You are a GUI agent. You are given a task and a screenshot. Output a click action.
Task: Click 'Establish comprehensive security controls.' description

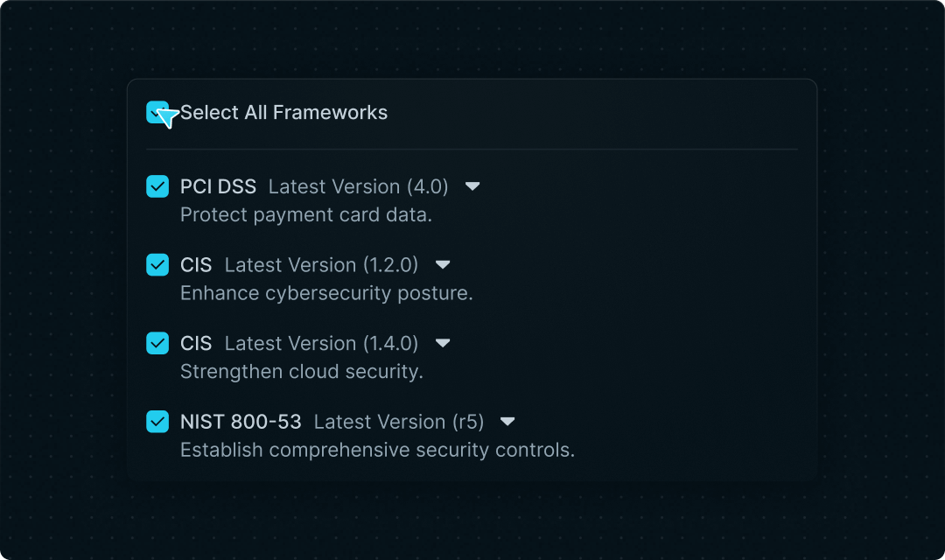point(378,450)
